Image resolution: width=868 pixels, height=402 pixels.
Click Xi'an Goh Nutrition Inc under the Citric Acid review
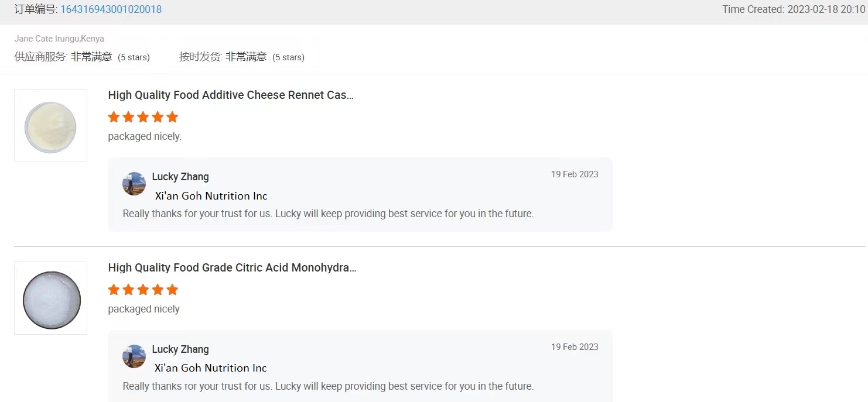[x=211, y=368]
